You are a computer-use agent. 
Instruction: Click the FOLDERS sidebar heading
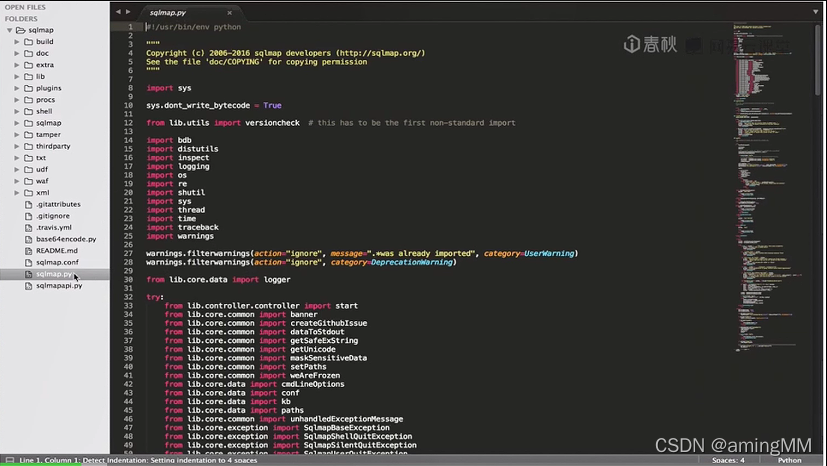click(x=21, y=18)
